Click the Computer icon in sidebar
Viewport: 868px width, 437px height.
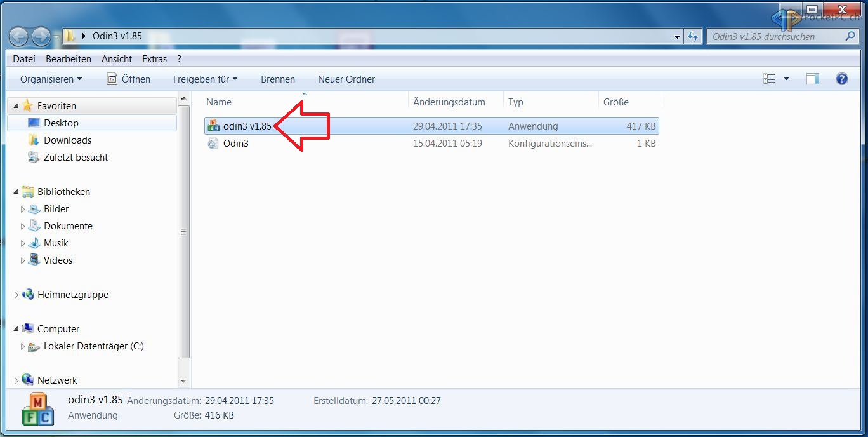pos(27,329)
